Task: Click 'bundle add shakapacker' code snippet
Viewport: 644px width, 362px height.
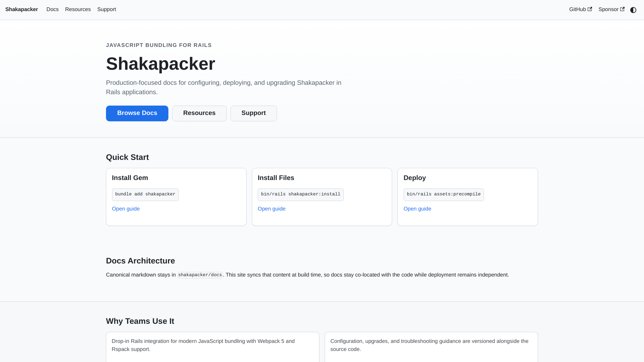Action: (145, 194)
